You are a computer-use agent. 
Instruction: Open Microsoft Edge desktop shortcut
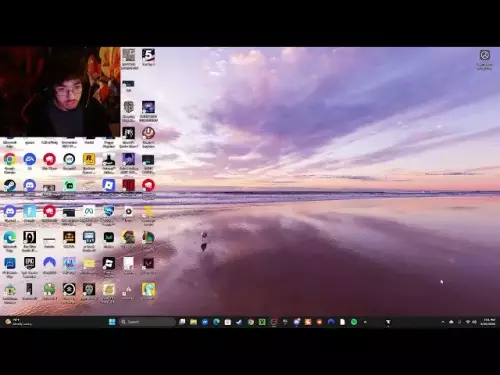point(10,238)
